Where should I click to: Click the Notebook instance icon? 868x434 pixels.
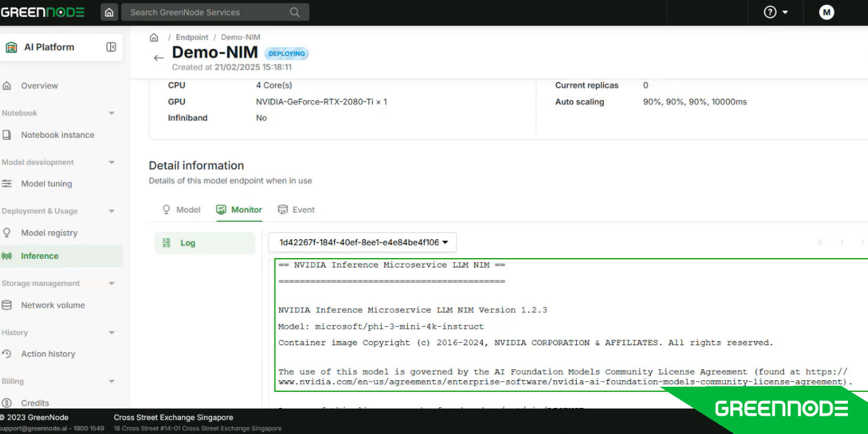pos(7,135)
